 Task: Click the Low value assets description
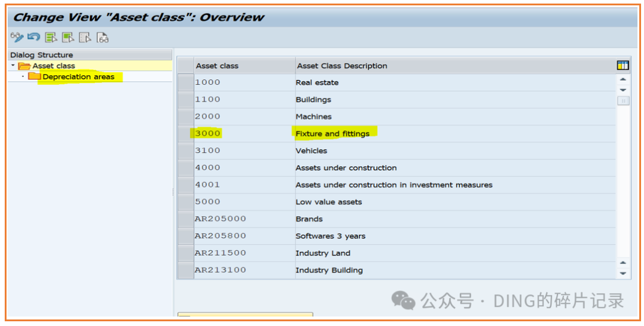(329, 202)
